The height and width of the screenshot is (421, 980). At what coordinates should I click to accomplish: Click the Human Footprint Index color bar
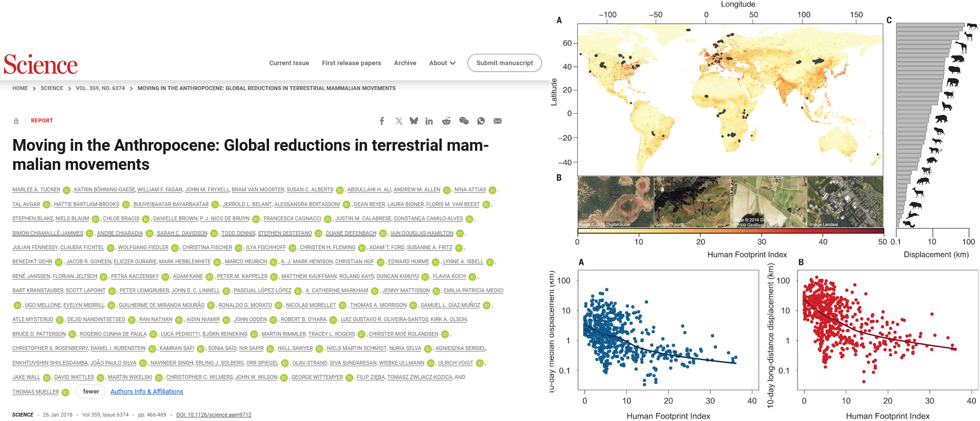730,231
